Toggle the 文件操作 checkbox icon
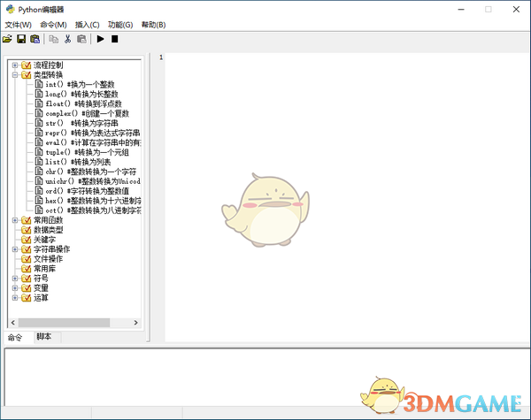531x420 pixels. tap(26, 259)
